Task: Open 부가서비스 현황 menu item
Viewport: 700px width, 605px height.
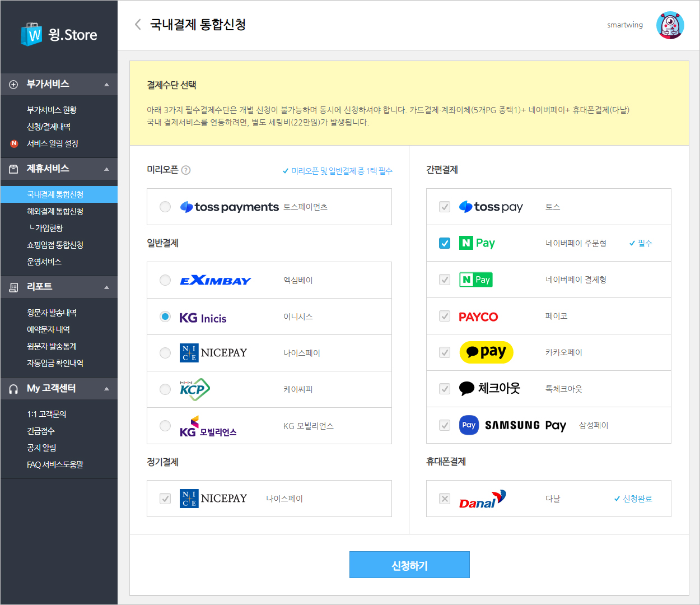Action: pos(52,110)
